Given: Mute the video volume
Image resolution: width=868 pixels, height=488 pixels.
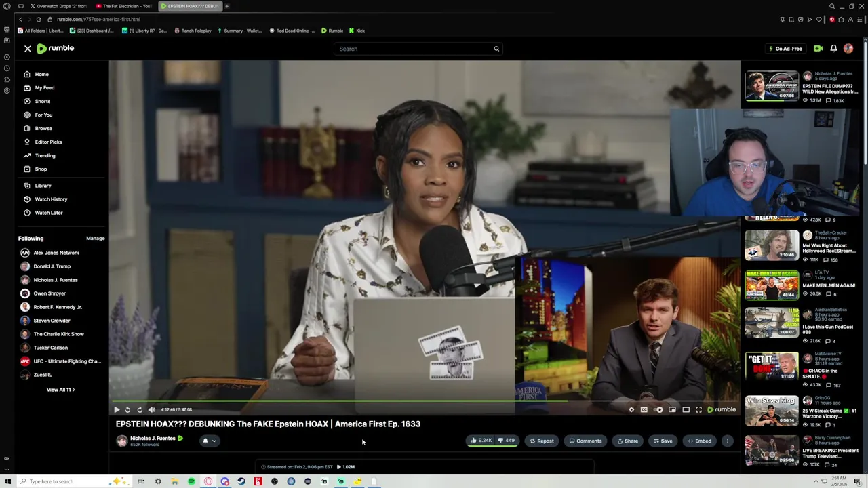Looking at the screenshot, I should pyautogui.click(x=152, y=409).
